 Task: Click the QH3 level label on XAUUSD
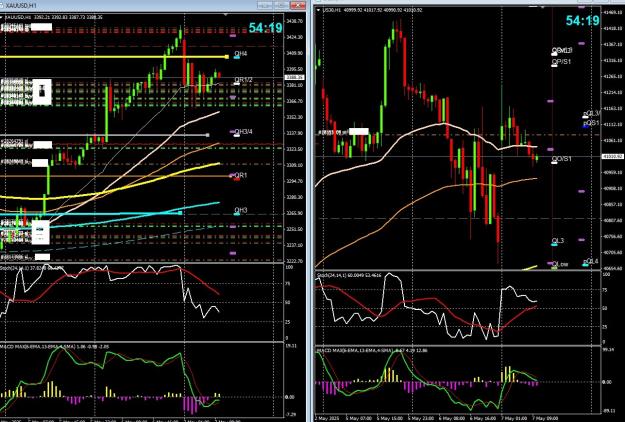click(241, 210)
